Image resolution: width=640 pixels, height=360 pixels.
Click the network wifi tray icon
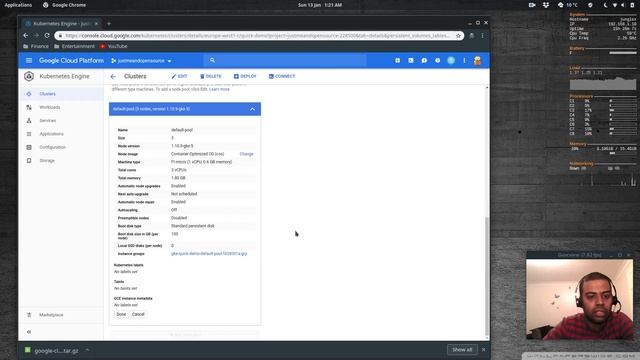point(615,5)
